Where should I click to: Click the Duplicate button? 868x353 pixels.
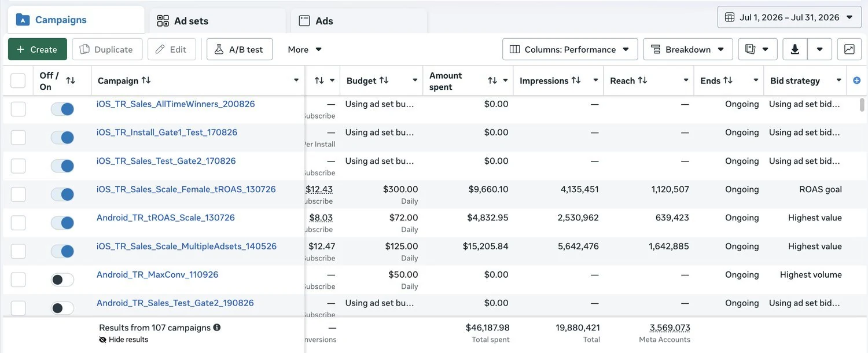[107, 49]
